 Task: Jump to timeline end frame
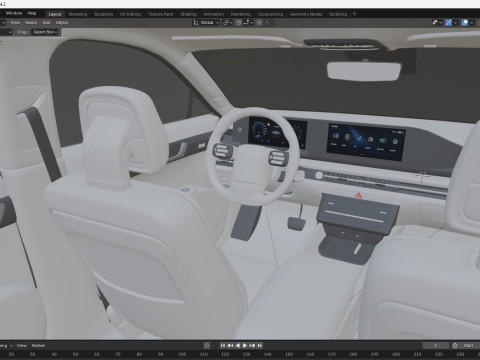[260, 346]
